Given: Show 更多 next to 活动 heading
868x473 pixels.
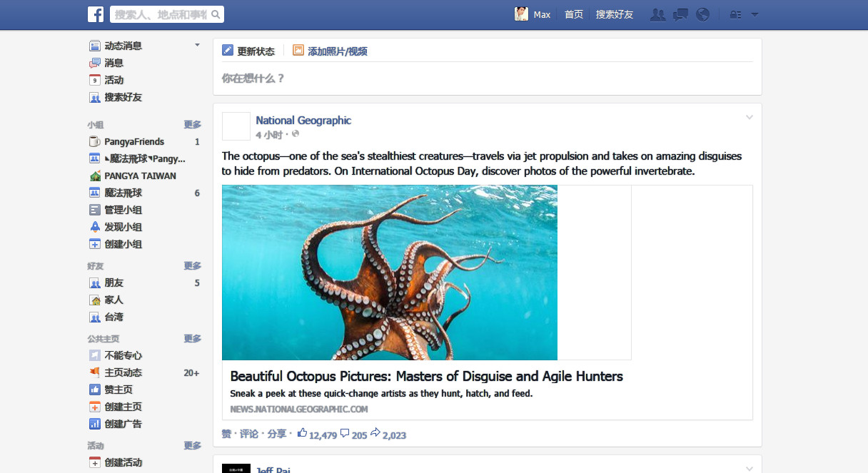Looking at the screenshot, I should click(193, 445).
